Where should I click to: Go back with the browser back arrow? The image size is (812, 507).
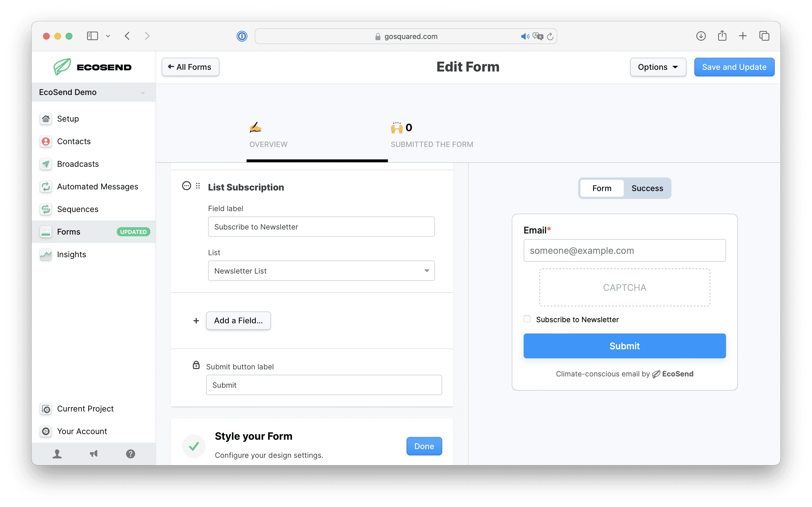[127, 36]
